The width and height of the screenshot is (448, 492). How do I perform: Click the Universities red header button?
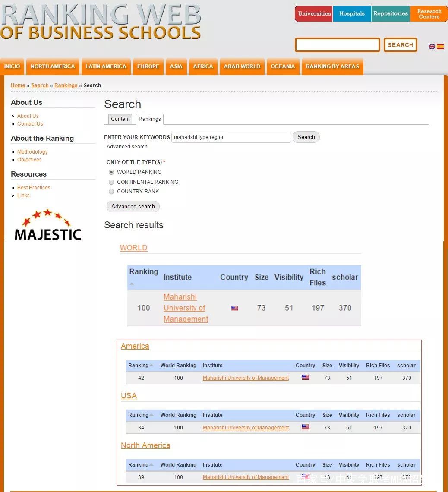(x=314, y=14)
